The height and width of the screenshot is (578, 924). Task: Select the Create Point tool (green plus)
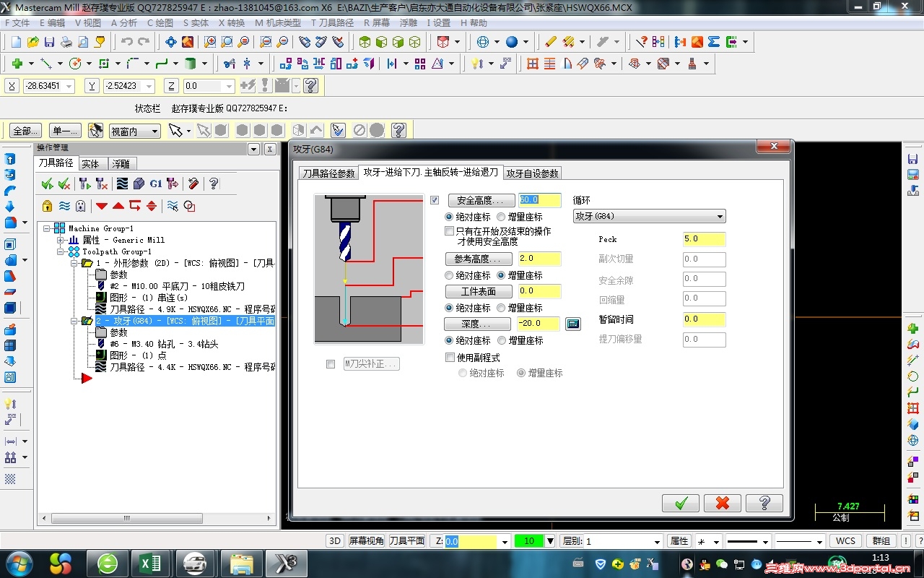pos(17,64)
